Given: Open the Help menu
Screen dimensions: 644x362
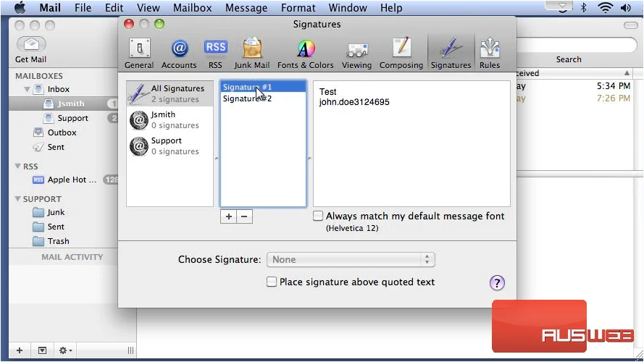Looking at the screenshot, I should click(391, 8).
